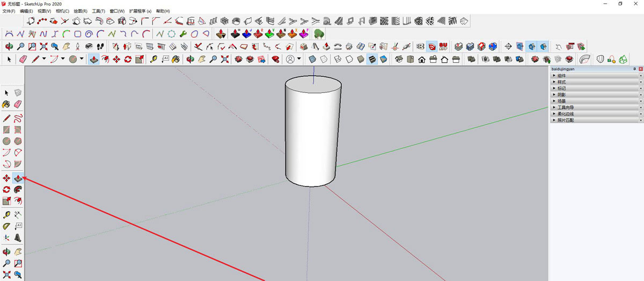Pick the Paint Bucket tool
The height and width of the screenshot is (281, 644).
coord(6,104)
